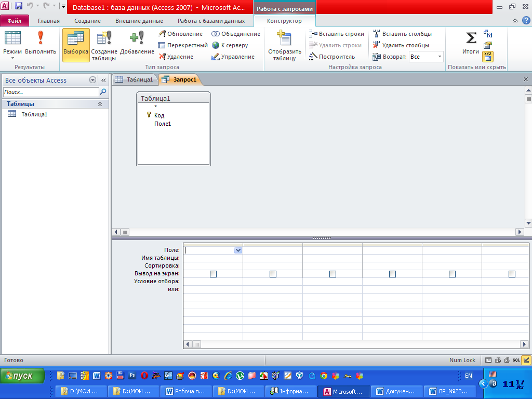Open the Возврат combo box

point(426,57)
